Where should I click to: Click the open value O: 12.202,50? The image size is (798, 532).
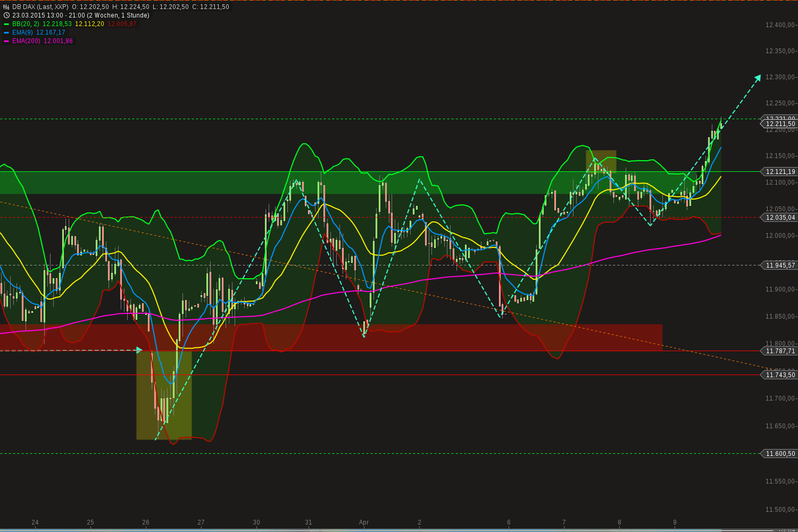90,7
